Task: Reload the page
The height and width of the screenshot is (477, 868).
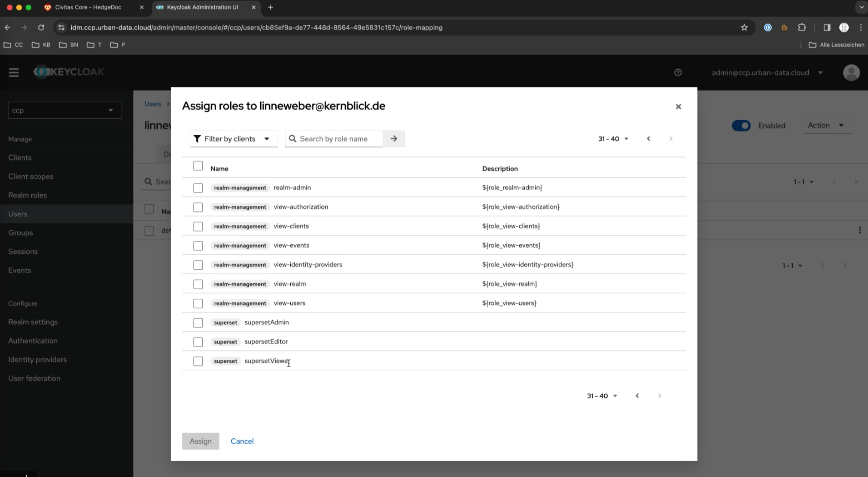Action: pos(41,27)
